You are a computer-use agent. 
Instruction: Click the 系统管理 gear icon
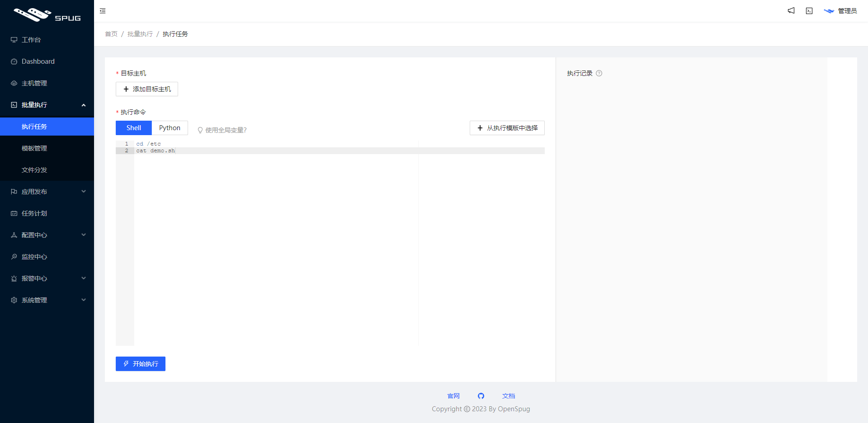(x=14, y=300)
